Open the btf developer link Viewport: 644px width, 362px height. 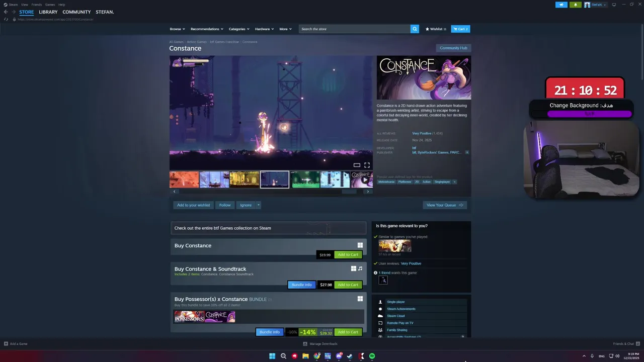[414, 148]
